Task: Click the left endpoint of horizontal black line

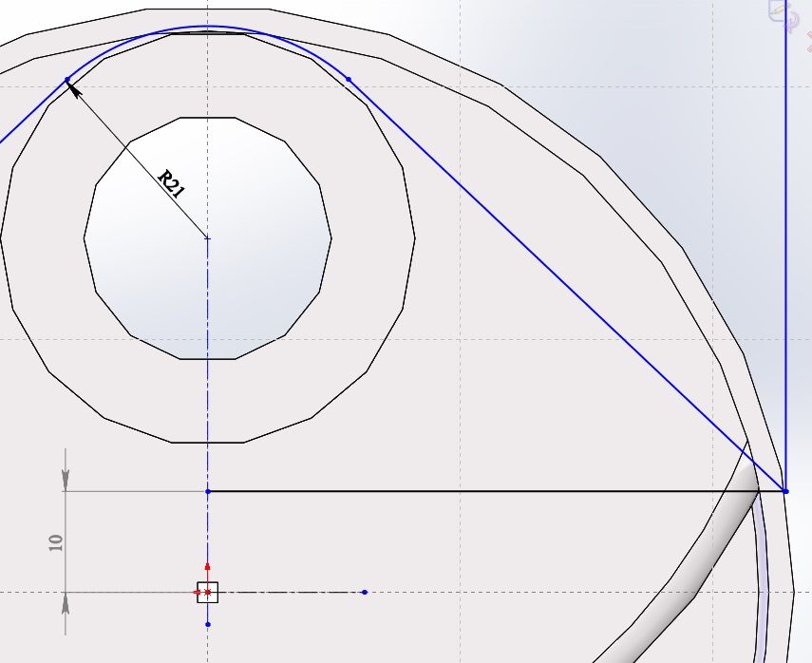Action: (x=208, y=491)
